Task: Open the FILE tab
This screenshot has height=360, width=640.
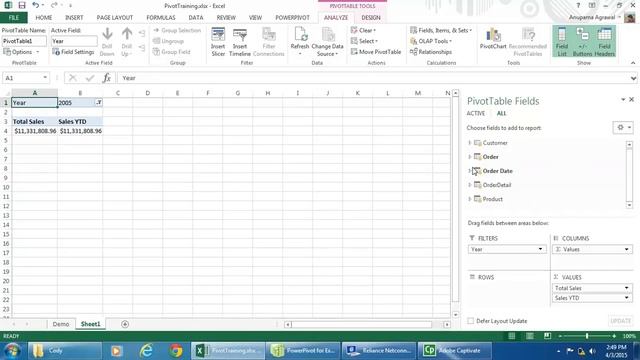Action: [13, 18]
